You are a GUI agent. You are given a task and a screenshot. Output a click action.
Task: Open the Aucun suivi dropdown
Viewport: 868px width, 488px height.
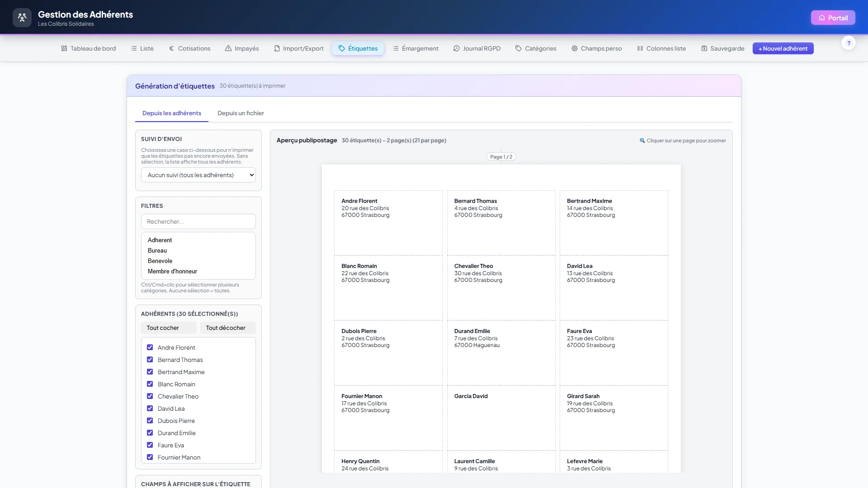click(198, 175)
